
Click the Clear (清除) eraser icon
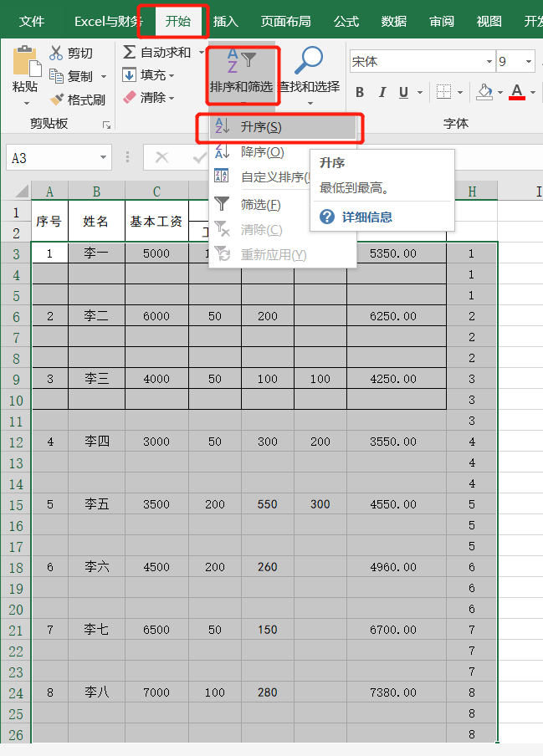pos(130,98)
